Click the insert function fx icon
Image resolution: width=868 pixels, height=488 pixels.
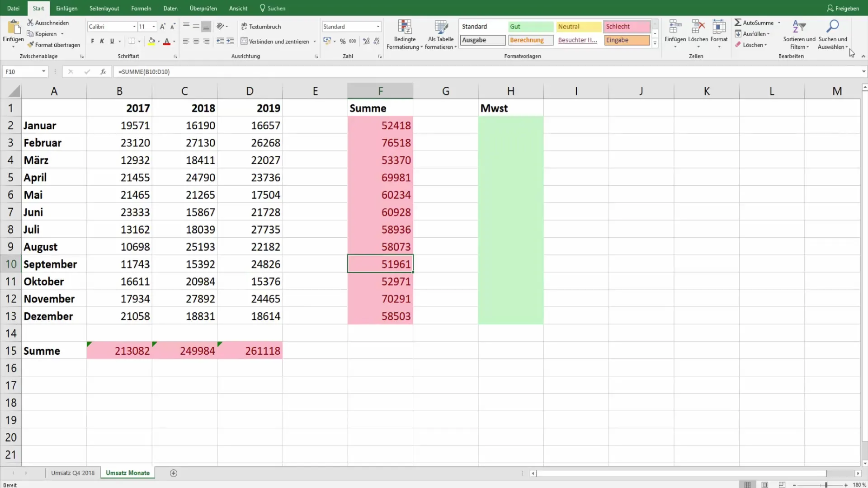(x=103, y=71)
